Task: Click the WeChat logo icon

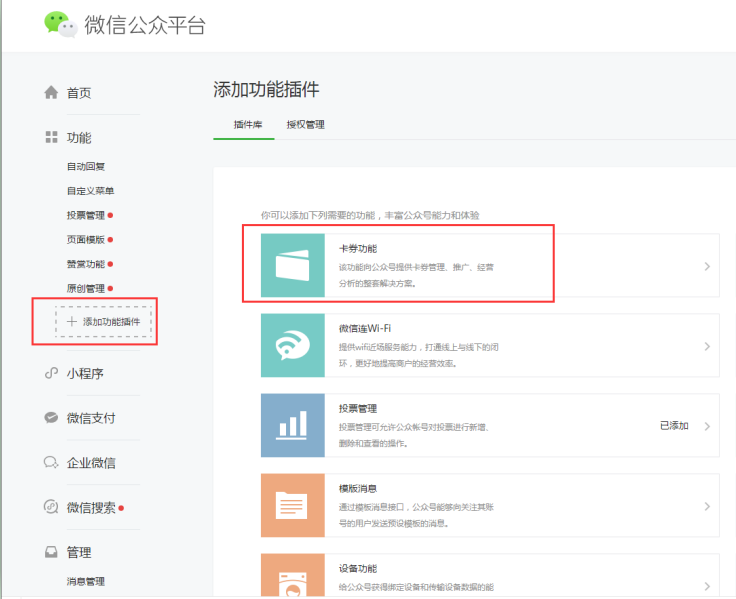Action: pos(61,24)
